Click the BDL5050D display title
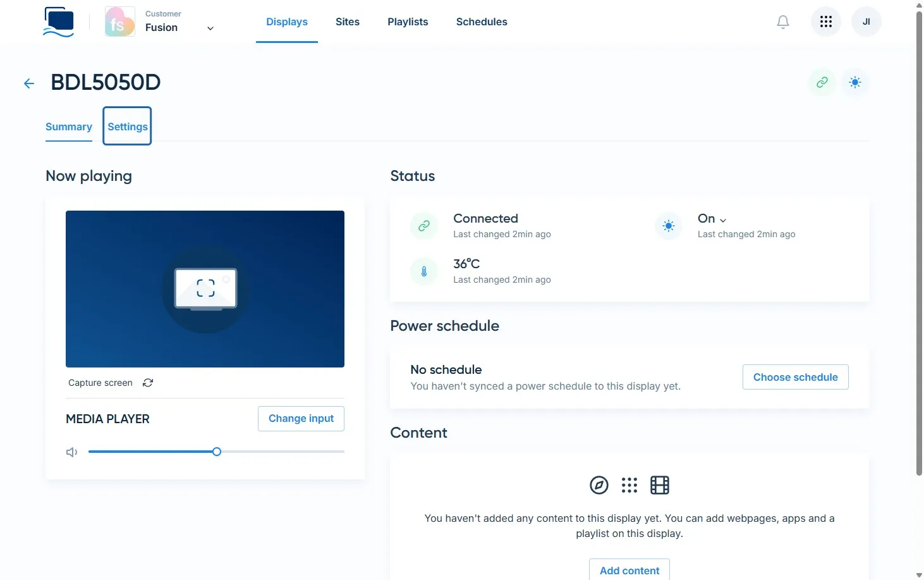The width and height of the screenshot is (924, 580). click(106, 82)
